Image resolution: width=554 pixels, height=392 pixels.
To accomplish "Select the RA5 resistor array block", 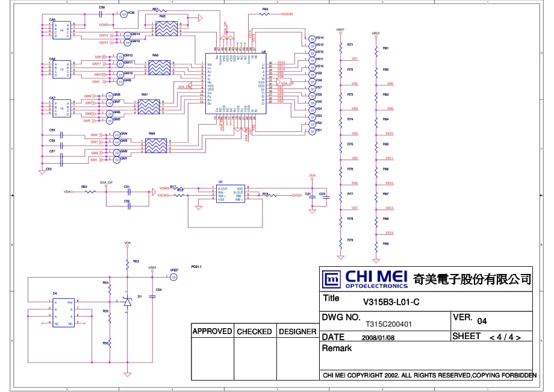I will click(167, 28).
